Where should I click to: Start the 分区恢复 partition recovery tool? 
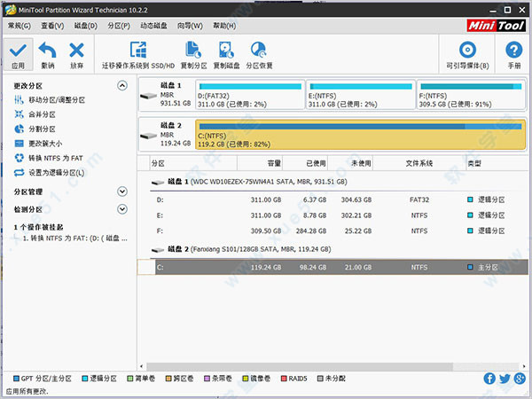click(x=259, y=54)
